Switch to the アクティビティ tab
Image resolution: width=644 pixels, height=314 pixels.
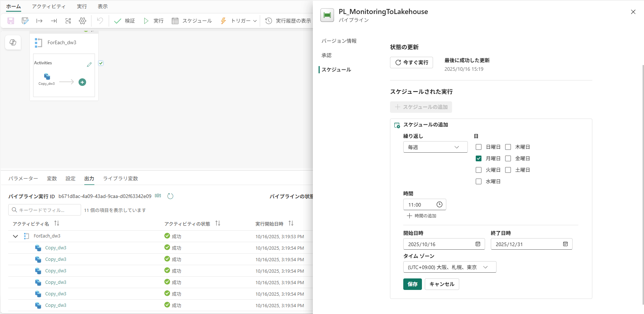click(49, 6)
